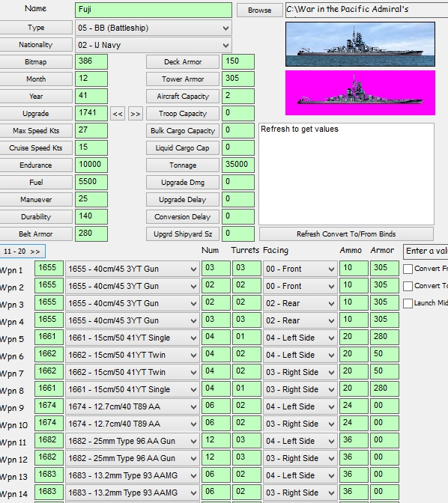448x503 pixels.
Task: Click the Upgrade value field 1741
Action: pyautogui.click(x=91, y=114)
